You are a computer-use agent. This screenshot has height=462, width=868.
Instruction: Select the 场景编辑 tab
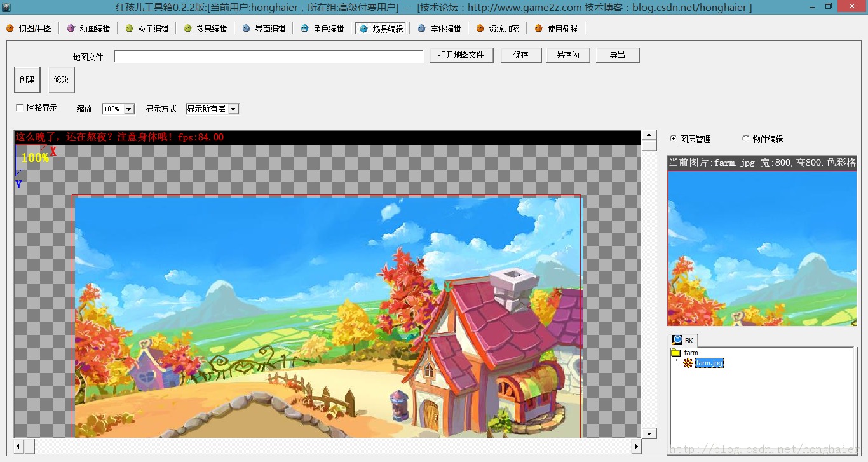pos(381,29)
